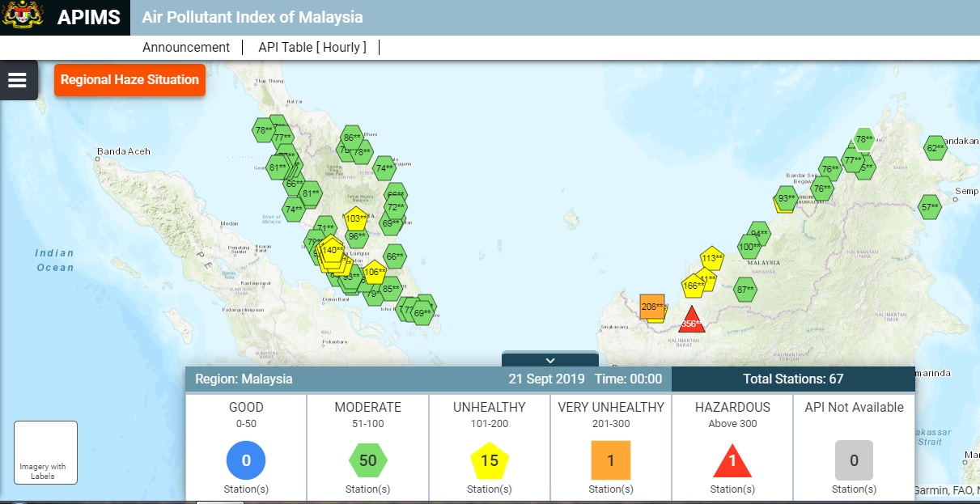The height and width of the screenshot is (504, 980).
Task: Click the green 85** station marker
Action: point(391,288)
